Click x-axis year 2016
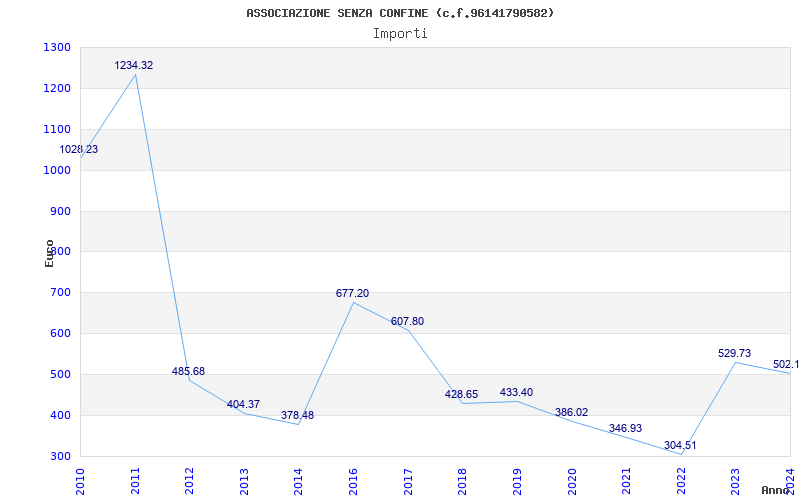 click(x=353, y=481)
